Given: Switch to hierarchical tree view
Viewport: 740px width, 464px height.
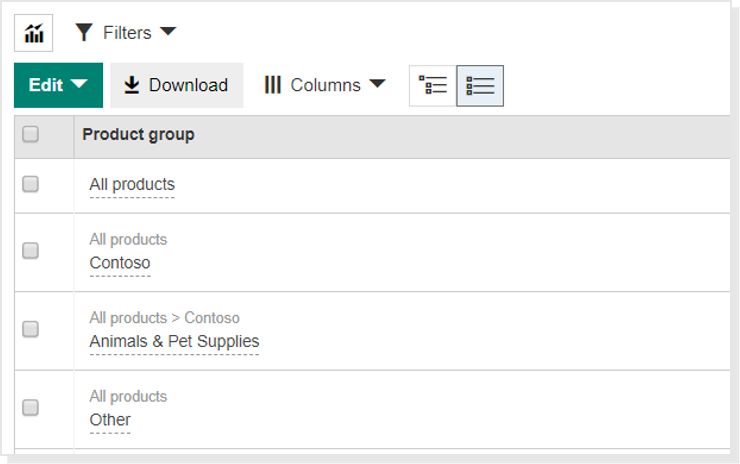Looking at the screenshot, I should coord(433,86).
